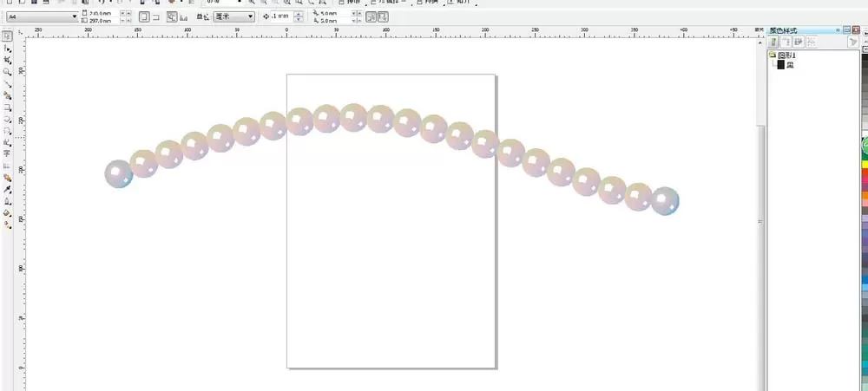Click the black swatch at top of color palette
This screenshot has height=391, width=868.
[x=865, y=59]
